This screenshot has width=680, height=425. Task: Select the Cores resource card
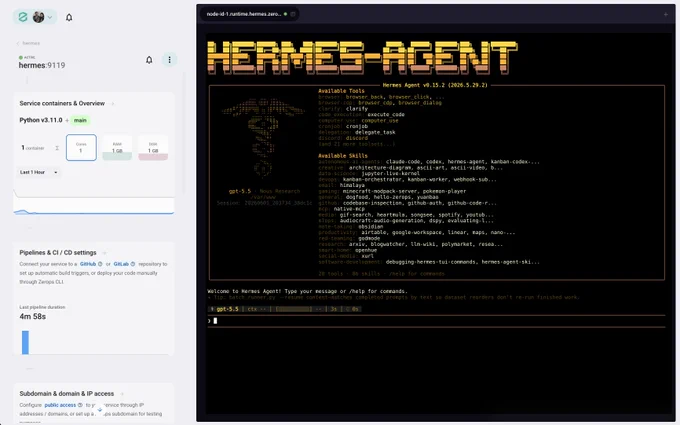coord(81,147)
